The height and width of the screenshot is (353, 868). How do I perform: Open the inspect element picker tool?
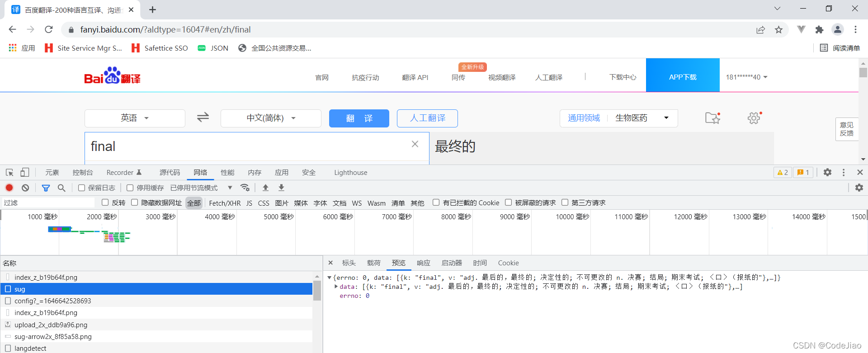pyautogui.click(x=9, y=173)
